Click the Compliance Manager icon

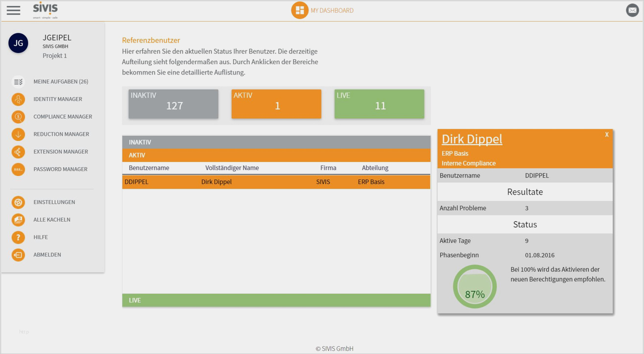tap(18, 117)
